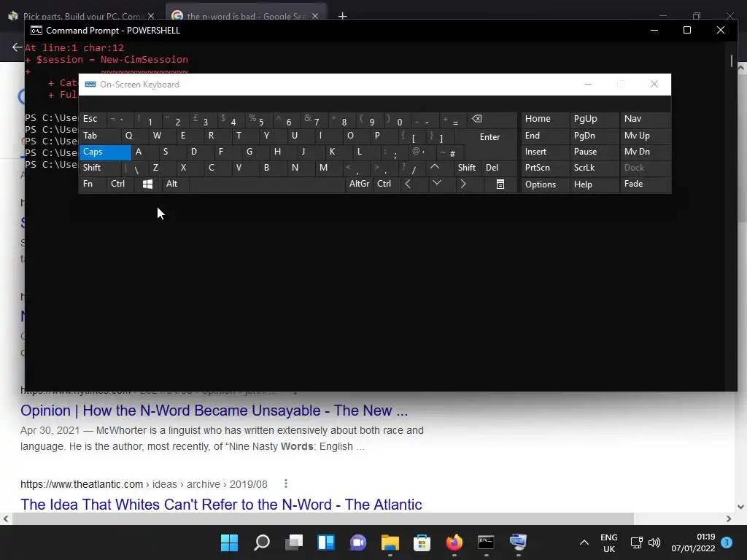Click the up arrow key on On-Screen Keyboard
The image size is (747, 560).
coord(435,168)
